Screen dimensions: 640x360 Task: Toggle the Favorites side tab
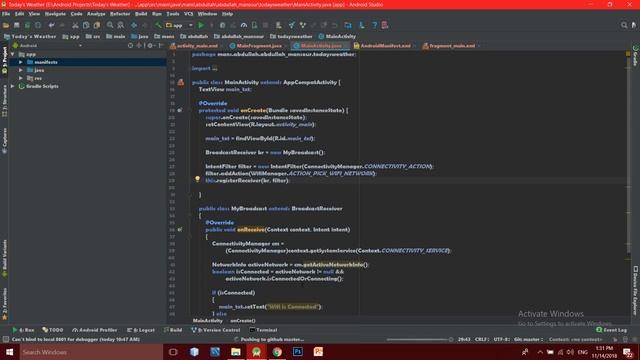tap(4, 303)
